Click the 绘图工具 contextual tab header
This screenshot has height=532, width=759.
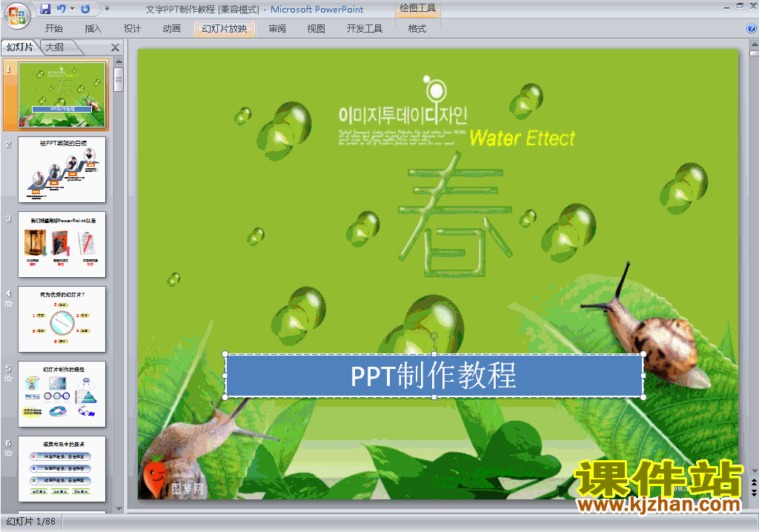point(418,8)
